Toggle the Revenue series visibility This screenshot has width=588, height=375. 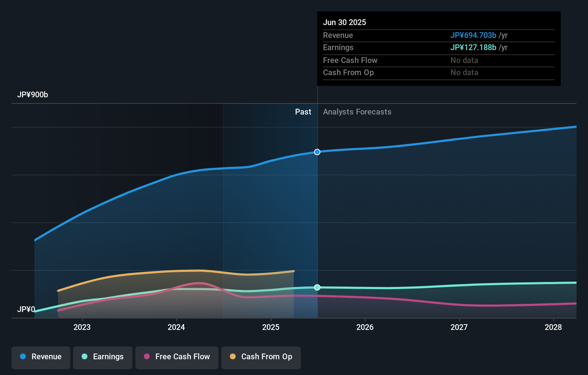(x=40, y=357)
